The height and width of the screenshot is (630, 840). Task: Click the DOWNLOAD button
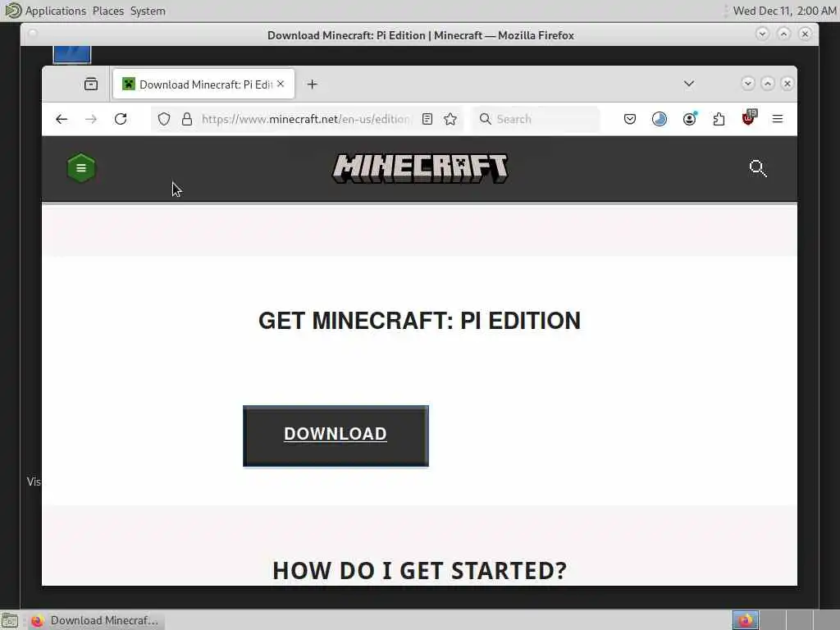point(336,436)
